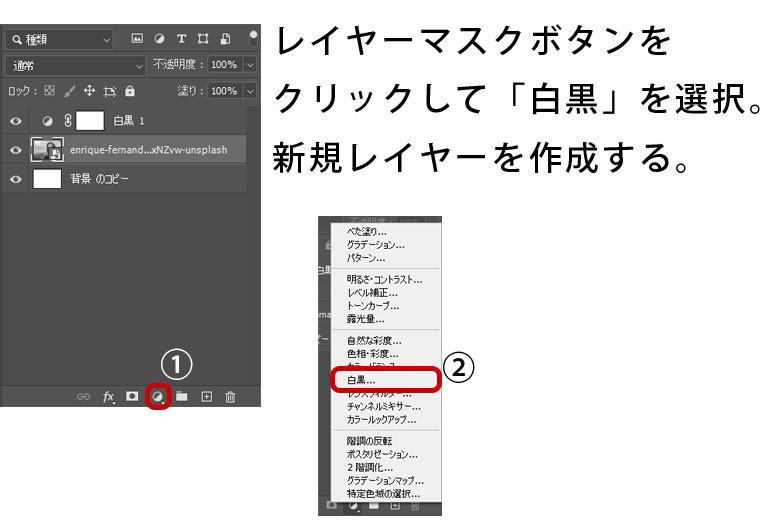
Task: Hide the enrique-fernand smart object layer
Action: [x=16, y=150]
